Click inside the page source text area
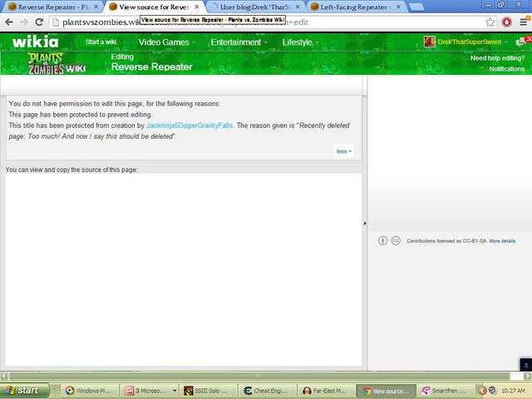This screenshot has height=399, width=532. coord(184,269)
